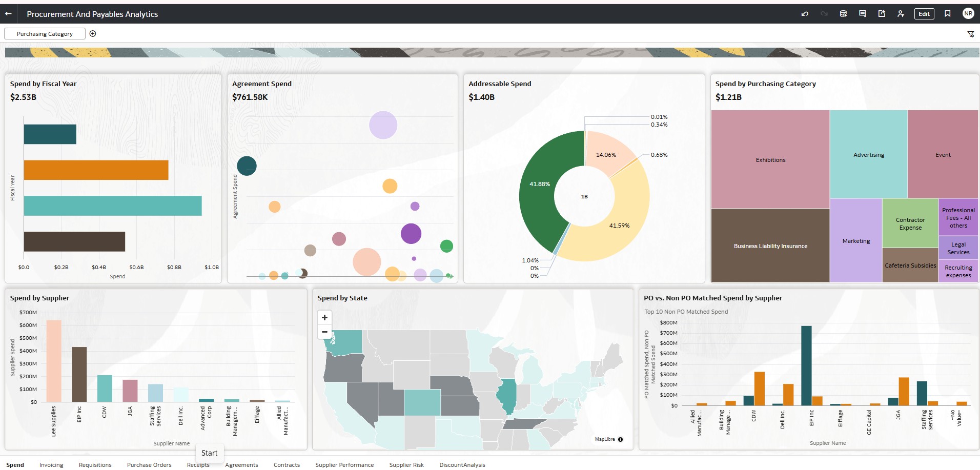Open the Purchasing Category filter
Image resolution: width=980 pixels, height=470 pixels.
(x=45, y=34)
